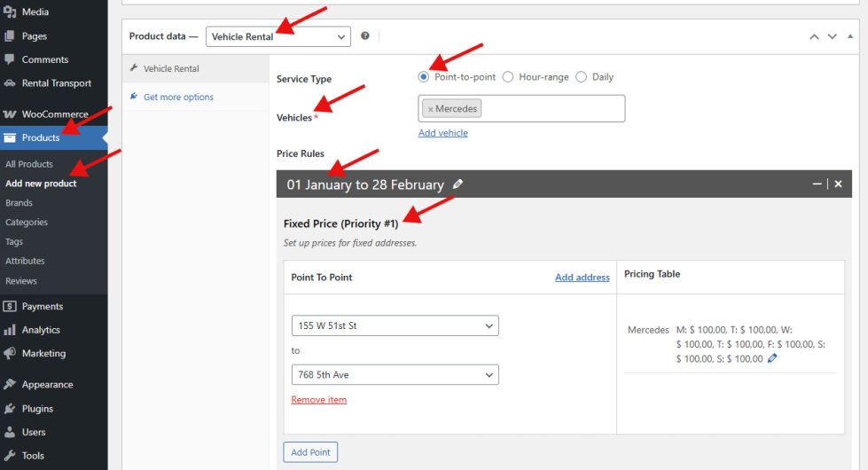Open the WooCommerce menu
This screenshot has height=470, width=868.
[54, 114]
